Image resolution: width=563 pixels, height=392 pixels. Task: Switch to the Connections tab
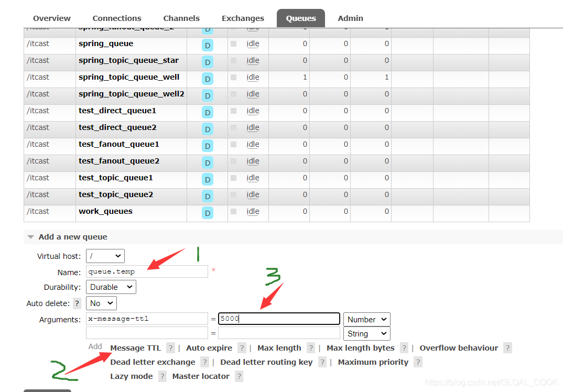117,18
